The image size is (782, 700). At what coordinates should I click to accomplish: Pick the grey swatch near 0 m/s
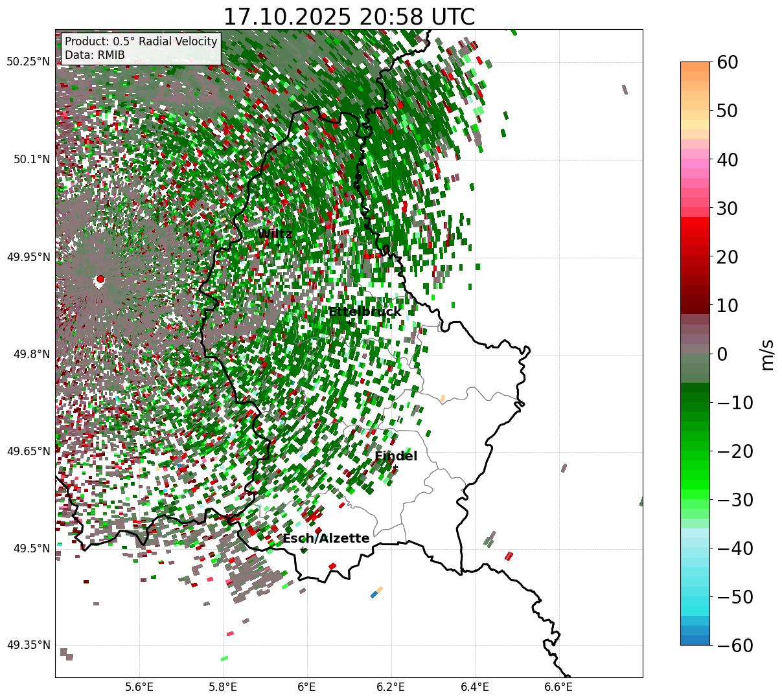click(x=695, y=350)
